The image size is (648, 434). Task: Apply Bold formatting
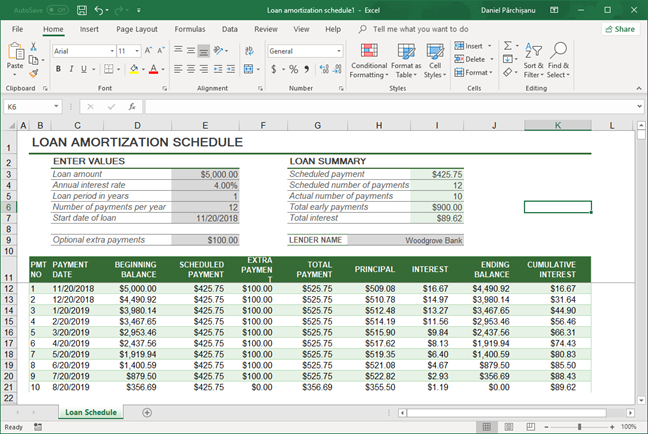coord(58,69)
